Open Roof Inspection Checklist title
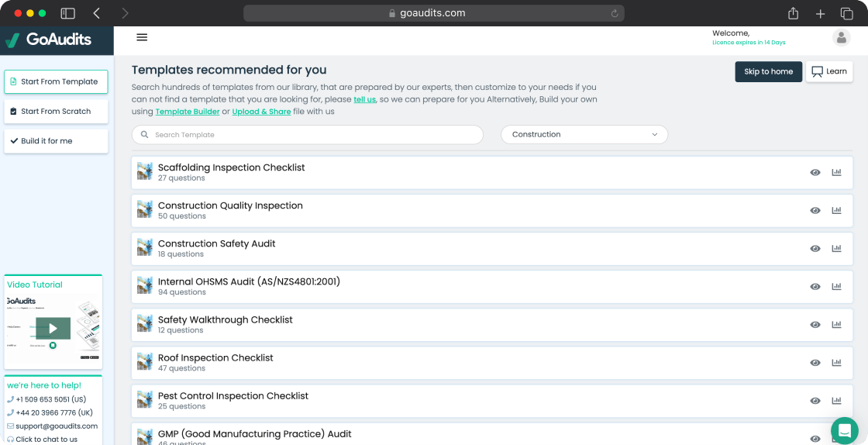 [x=215, y=358]
